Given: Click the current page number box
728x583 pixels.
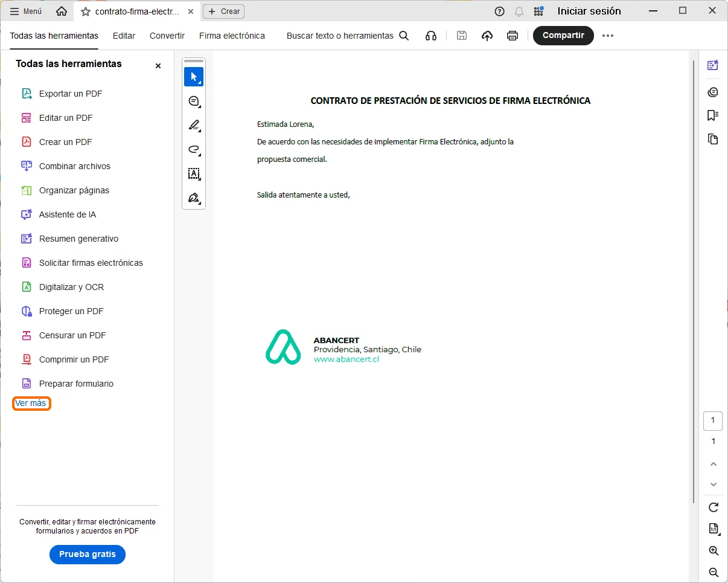Looking at the screenshot, I should tap(713, 420).
